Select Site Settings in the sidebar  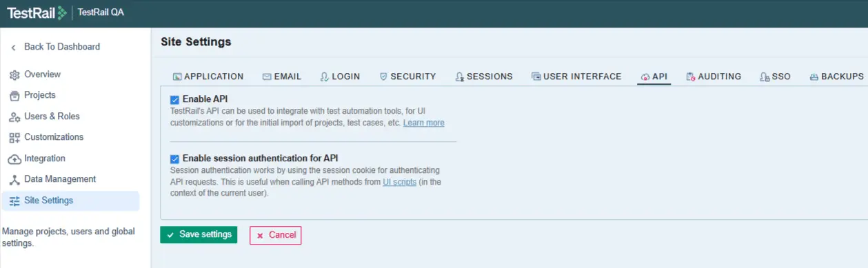(70, 200)
